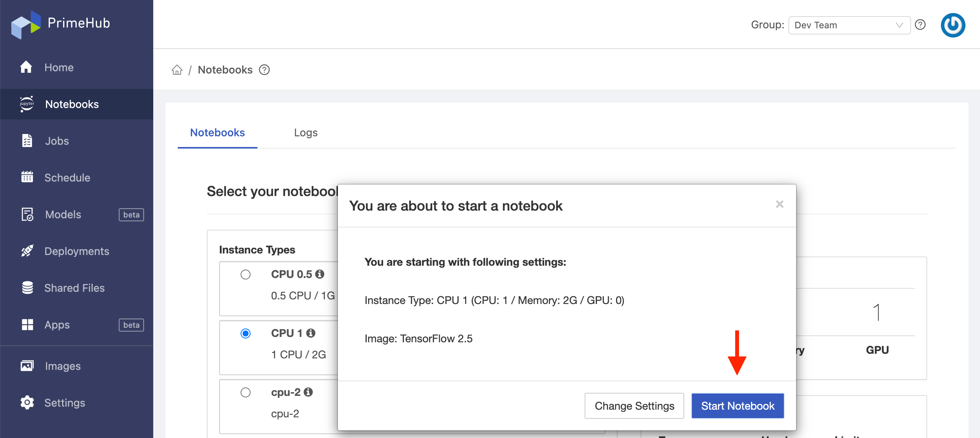Click the Images picture icon
Screen dimensions: 980x438
click(27, 366)
